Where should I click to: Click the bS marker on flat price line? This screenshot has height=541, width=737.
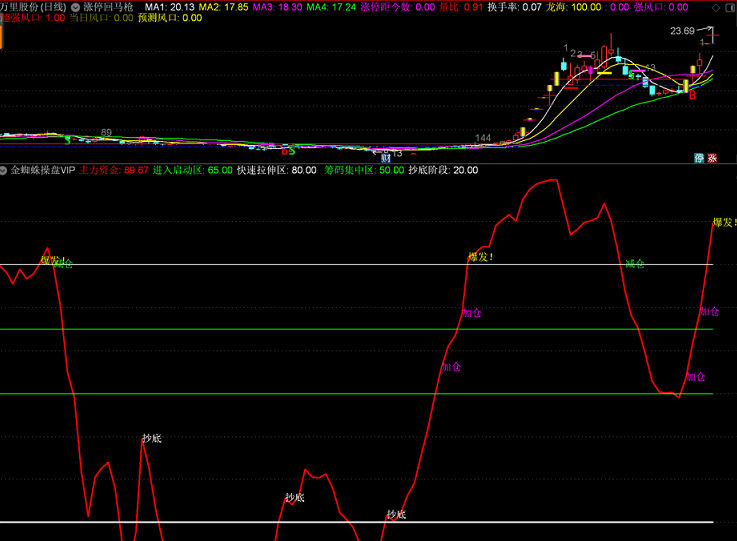tap(288, 151)
